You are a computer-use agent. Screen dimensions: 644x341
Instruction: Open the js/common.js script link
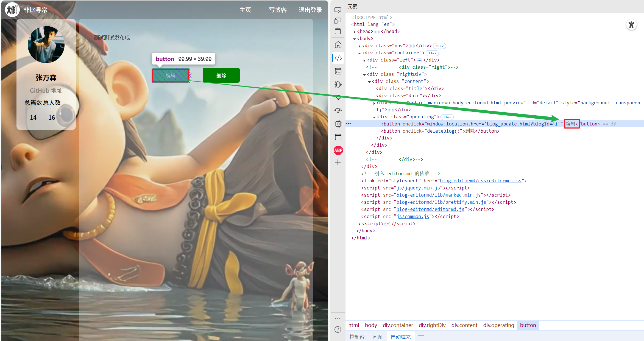tap(413, 216)
